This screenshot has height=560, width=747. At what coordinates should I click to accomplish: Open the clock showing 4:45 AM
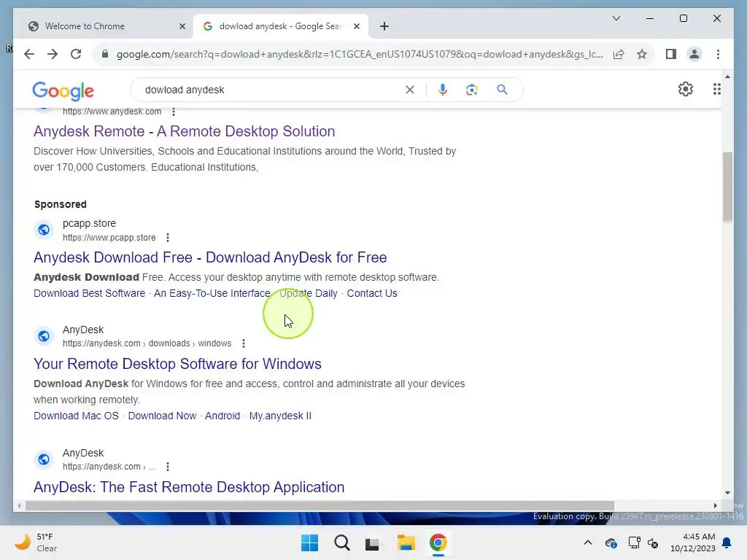(x=693, y=542)
